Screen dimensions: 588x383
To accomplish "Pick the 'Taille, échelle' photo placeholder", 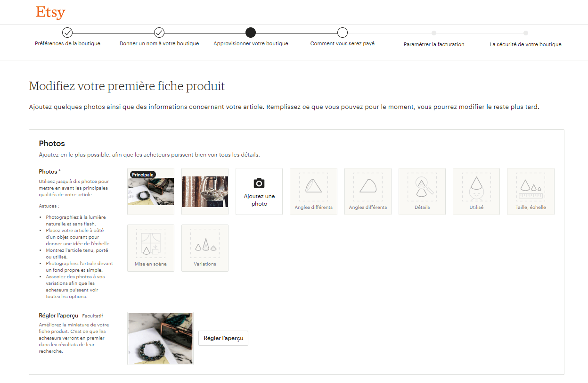I will [x=531, y=191].
